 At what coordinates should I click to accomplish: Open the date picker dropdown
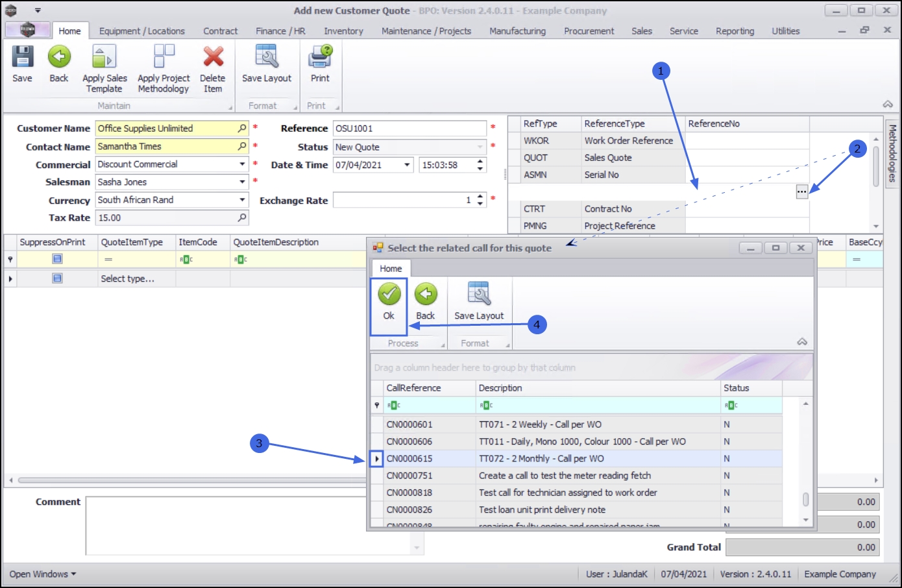408,165
